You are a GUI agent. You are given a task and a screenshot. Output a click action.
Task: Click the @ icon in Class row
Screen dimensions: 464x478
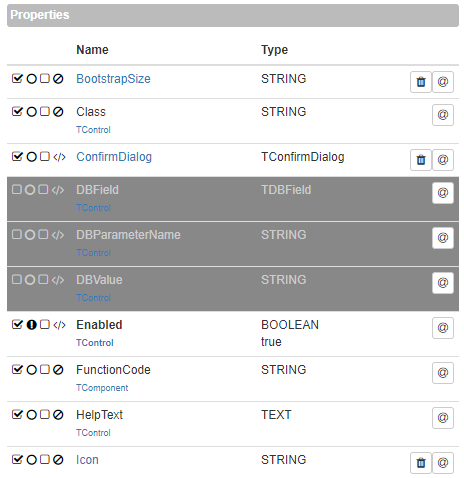(443, 115)
